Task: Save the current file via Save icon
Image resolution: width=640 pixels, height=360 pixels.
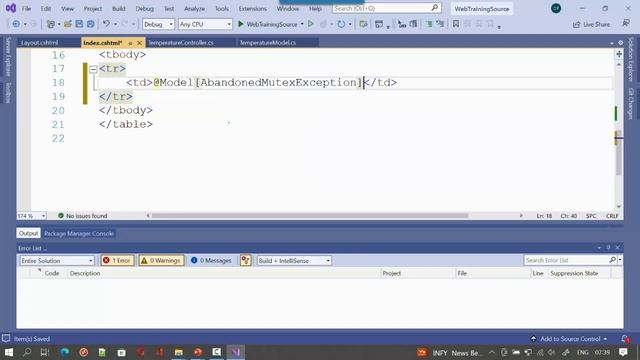Action: (79, 24)
